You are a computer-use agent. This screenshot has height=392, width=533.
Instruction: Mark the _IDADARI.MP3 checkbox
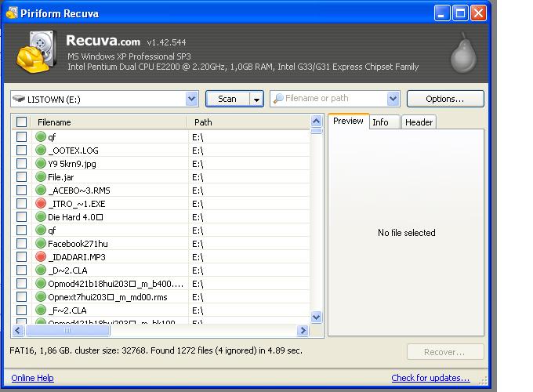pos(21,256)
